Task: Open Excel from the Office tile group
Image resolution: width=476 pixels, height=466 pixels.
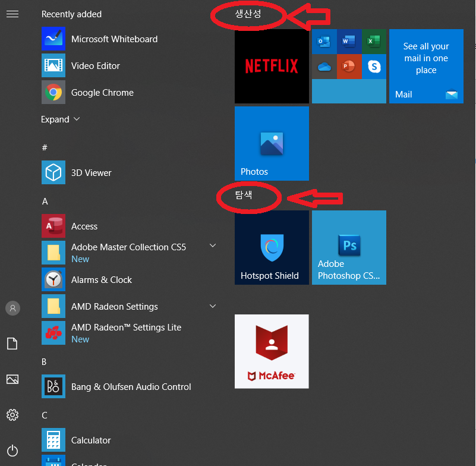Action: (374, 42)
